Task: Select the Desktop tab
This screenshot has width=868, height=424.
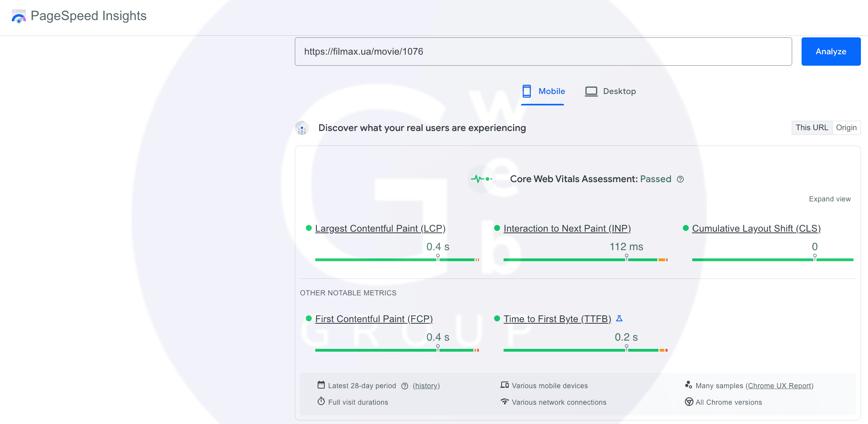Action: coord(610,91)
